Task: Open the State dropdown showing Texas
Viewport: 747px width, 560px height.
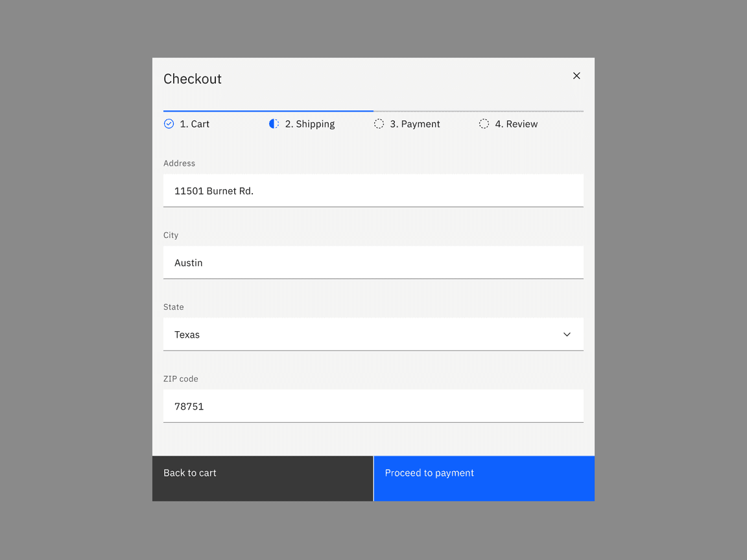Action: [x=373, y=334]
